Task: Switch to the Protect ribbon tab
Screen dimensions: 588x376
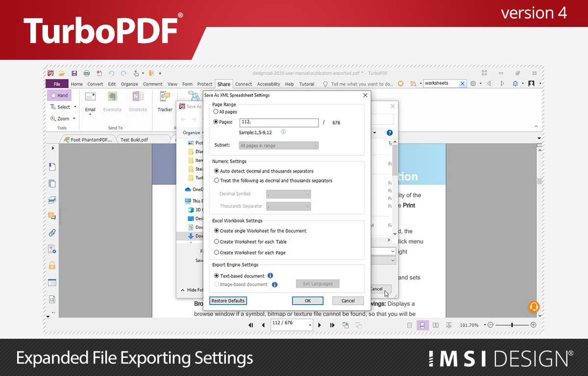Action: coord(205,84)
